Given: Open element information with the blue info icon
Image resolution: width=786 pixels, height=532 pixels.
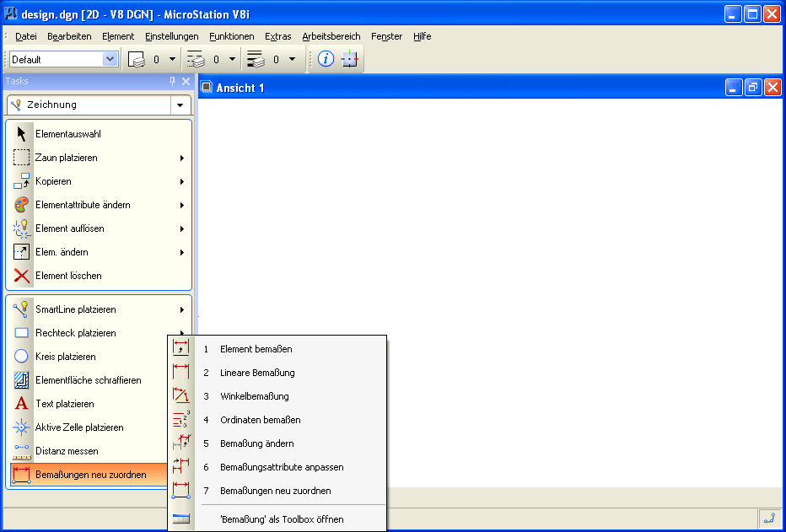Looking at the screenshot, I should point(326,59).
